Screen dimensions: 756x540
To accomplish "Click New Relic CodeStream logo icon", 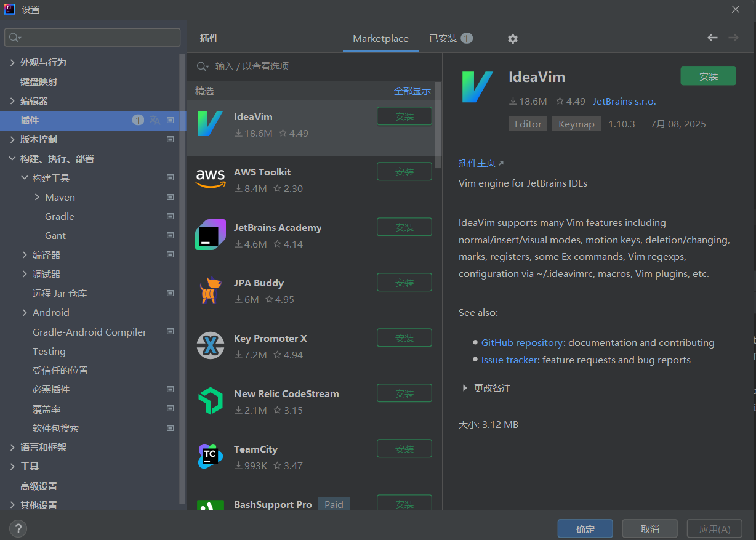I will [x=210, y=401].
